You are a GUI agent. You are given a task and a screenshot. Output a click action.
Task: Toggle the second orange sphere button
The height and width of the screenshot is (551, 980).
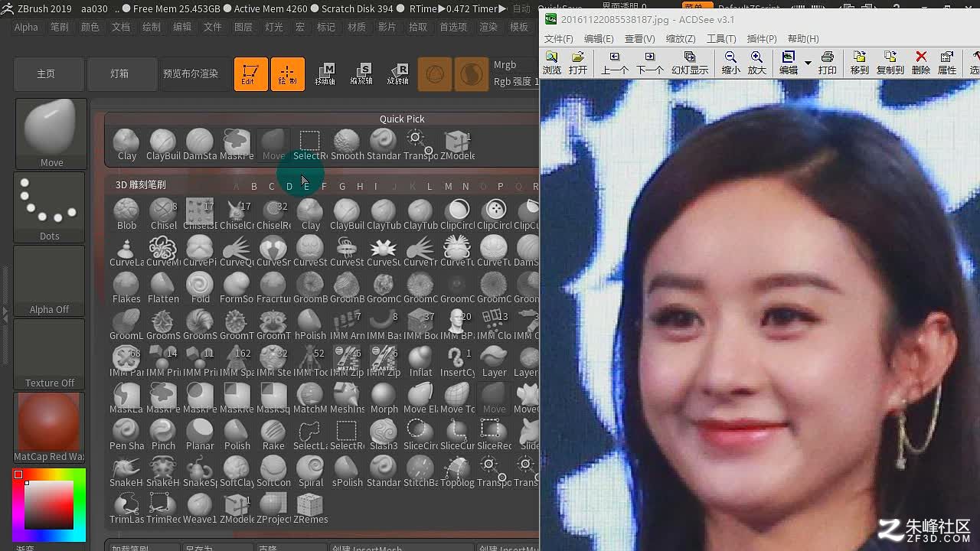[x=472, y=74]
